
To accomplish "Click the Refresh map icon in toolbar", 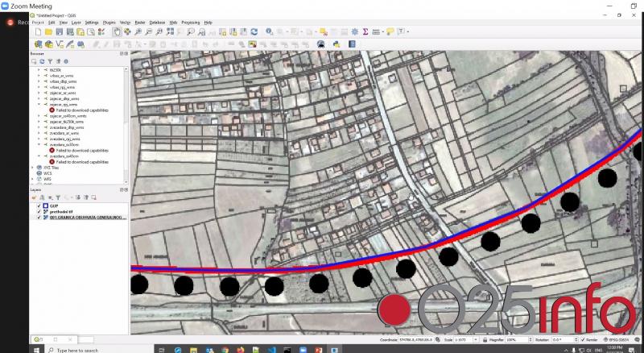I will click(x=254, y=31).
